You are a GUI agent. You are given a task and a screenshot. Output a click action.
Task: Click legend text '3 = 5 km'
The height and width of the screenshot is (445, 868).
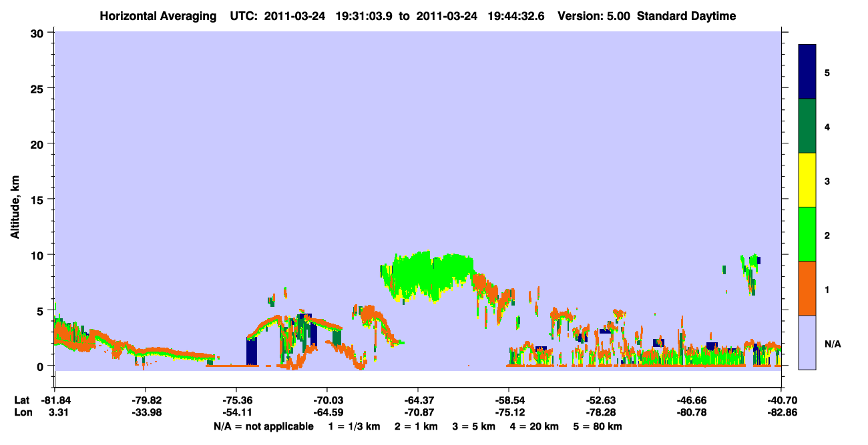pos(473,426)
